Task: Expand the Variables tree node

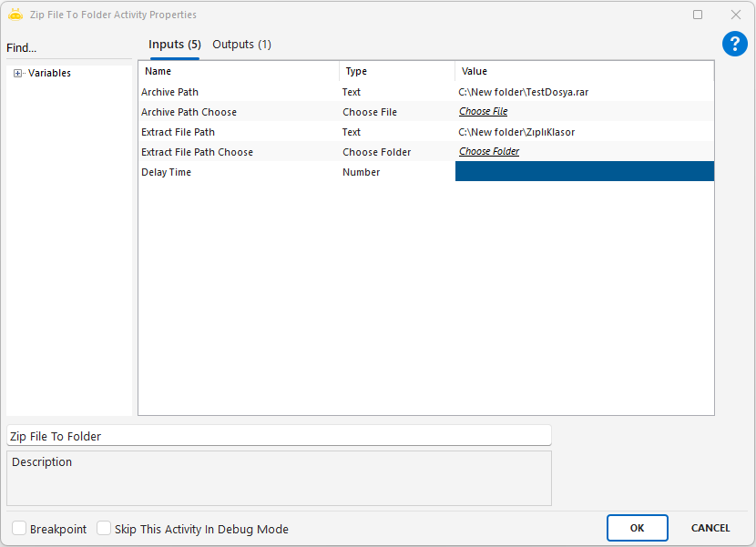Action: [x=18, y=74]
